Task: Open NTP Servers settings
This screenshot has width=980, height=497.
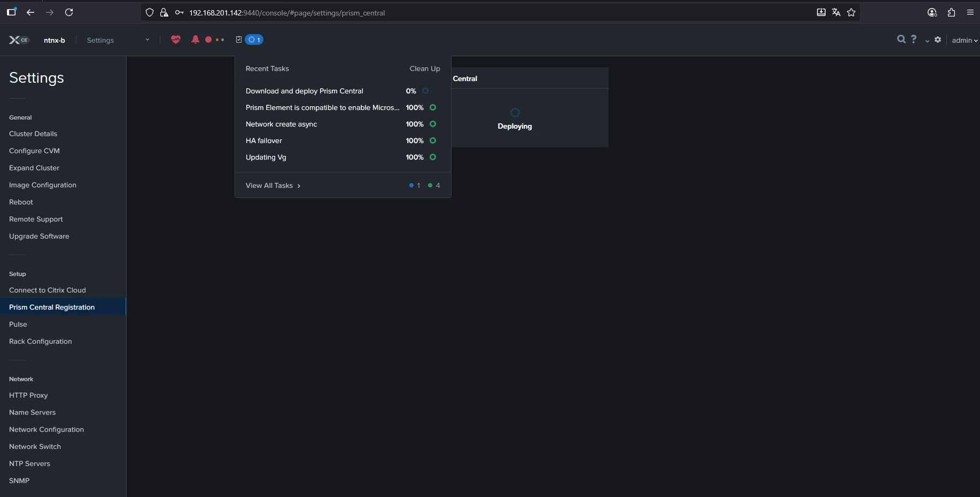Action: point(29,463)
